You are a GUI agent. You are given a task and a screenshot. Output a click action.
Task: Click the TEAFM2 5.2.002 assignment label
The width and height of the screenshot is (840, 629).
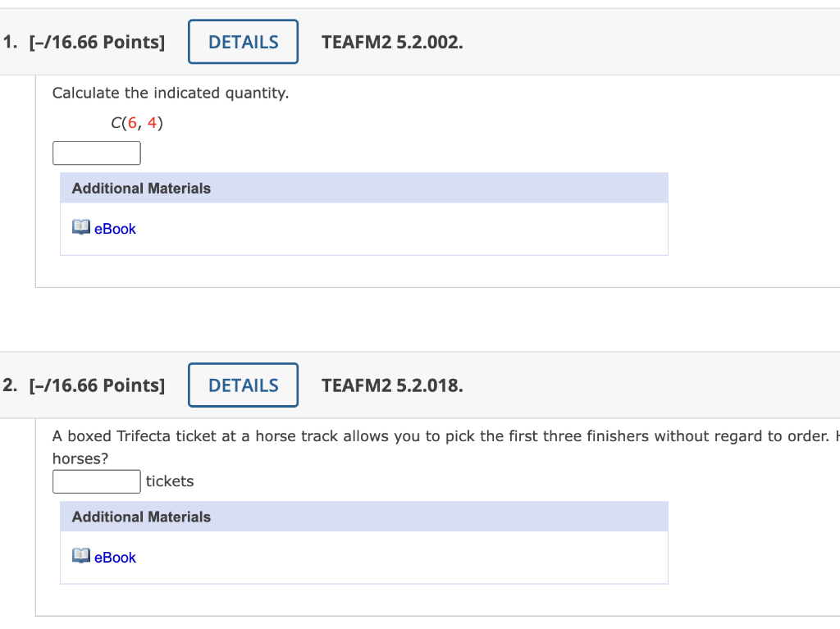tap(391, 41)
